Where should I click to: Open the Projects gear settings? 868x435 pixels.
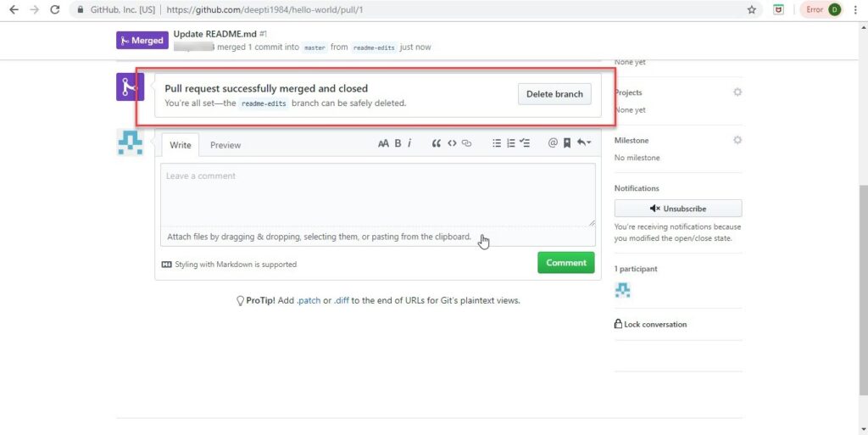point(737,92)
